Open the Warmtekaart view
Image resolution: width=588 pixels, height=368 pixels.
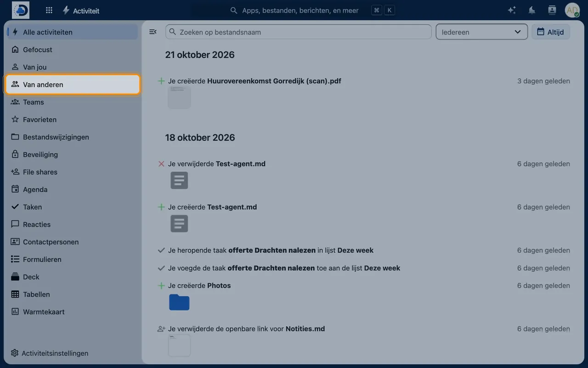click(x=72, y=312)
